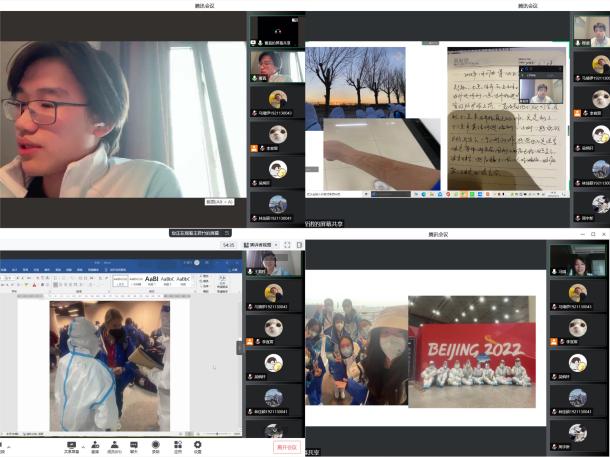610x457 pixels.
Task: Open Manage Members icon in meeting toolbar
Action: pos(115,445)
